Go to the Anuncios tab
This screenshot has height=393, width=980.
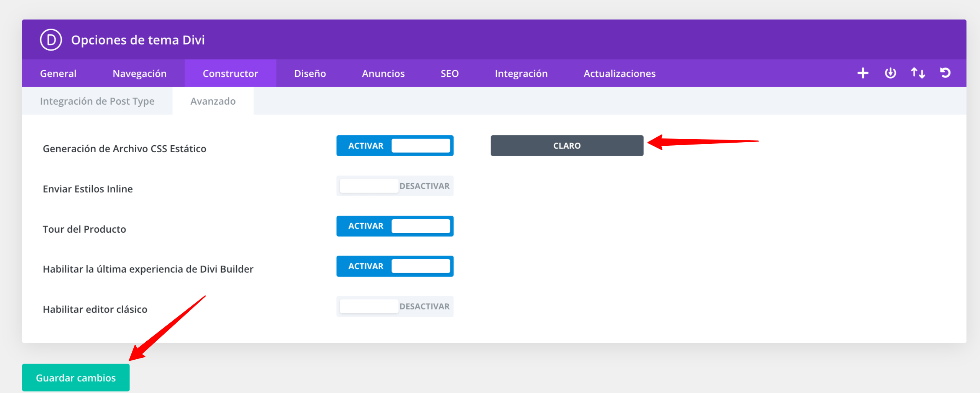383,73
